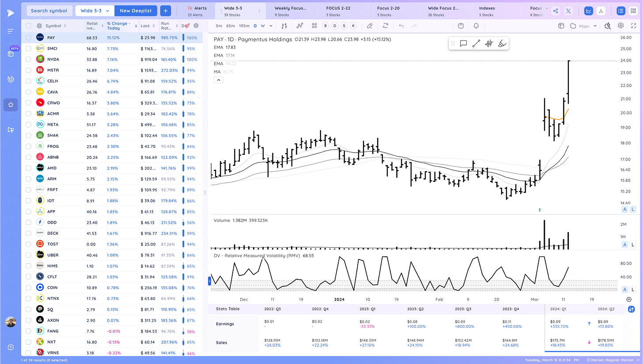Toggle the S marker circle button
This screenshot has height=364, width=643.
344,26
